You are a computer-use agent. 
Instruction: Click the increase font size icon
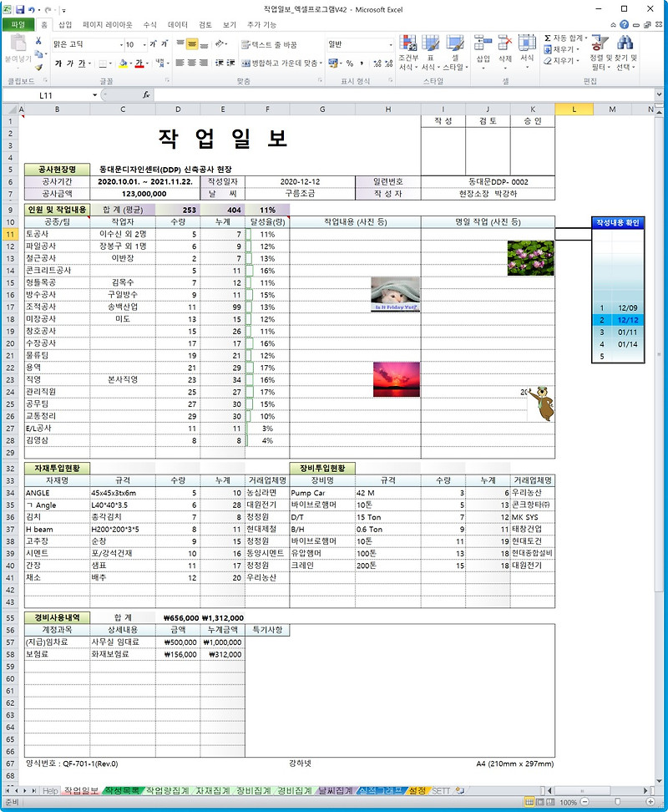[x=153, y=44]
